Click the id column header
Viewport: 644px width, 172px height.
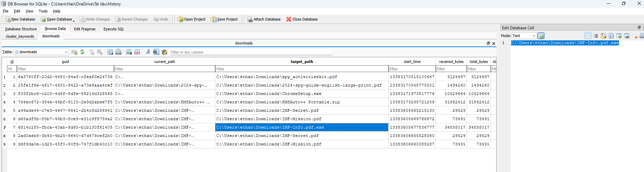coord(12,62)
